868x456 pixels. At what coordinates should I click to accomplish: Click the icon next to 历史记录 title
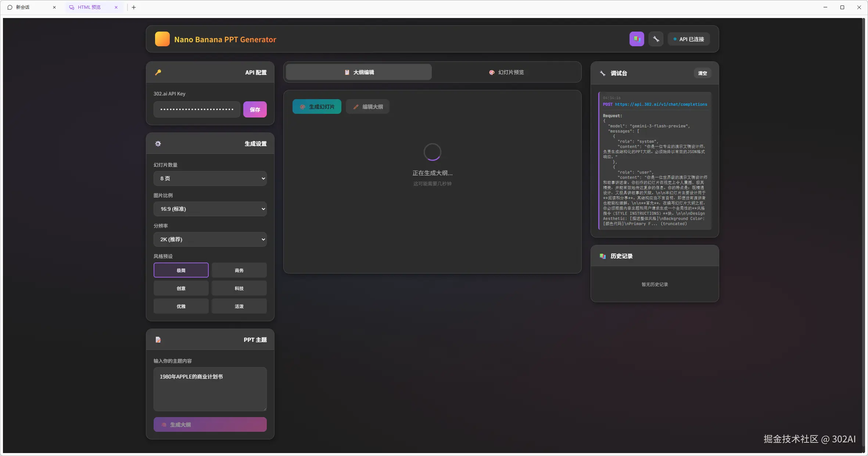tap(603, 256)
